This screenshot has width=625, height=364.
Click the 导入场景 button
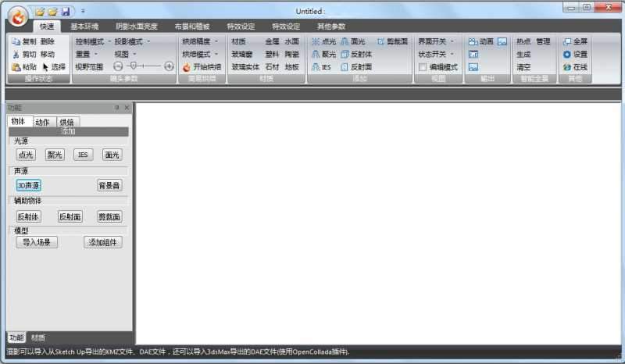click(37, 242)
